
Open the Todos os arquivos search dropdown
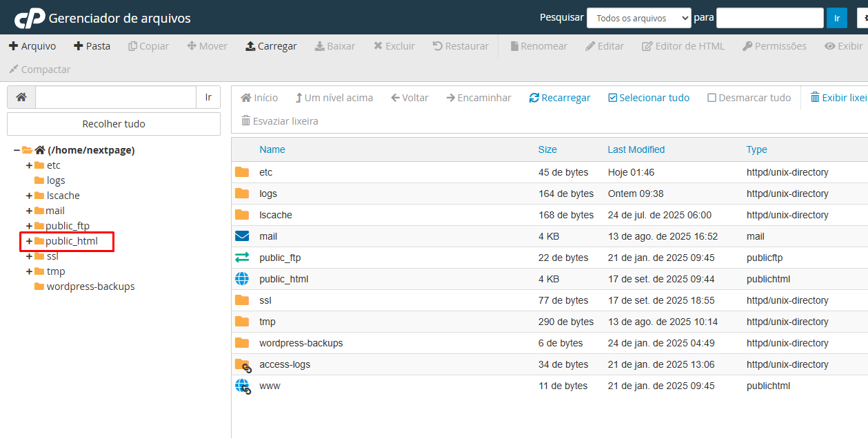[638, 18]
